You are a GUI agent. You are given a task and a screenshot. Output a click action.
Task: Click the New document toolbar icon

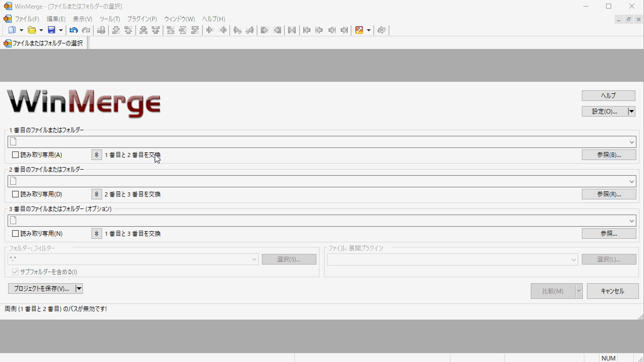coord(12,30)
